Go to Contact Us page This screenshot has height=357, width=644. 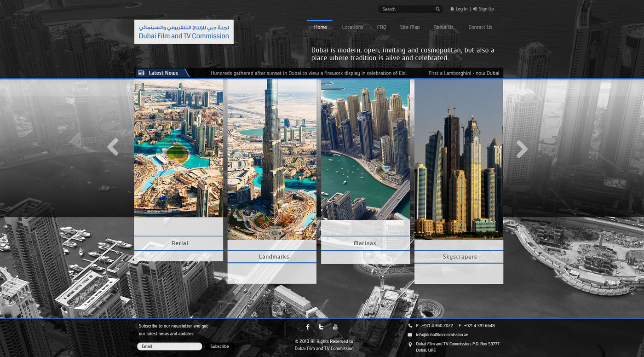(480, 27)
